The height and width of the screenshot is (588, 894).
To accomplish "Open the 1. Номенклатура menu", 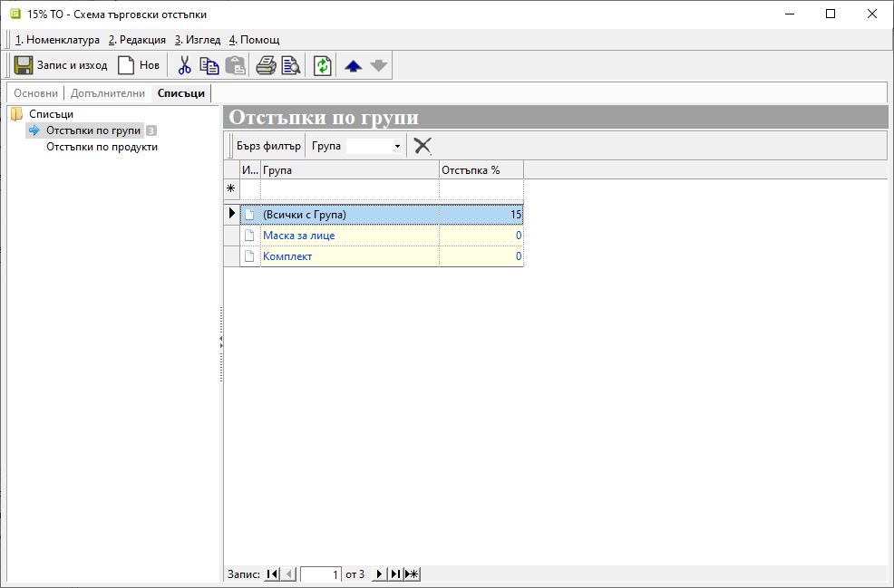I will 57,40.
